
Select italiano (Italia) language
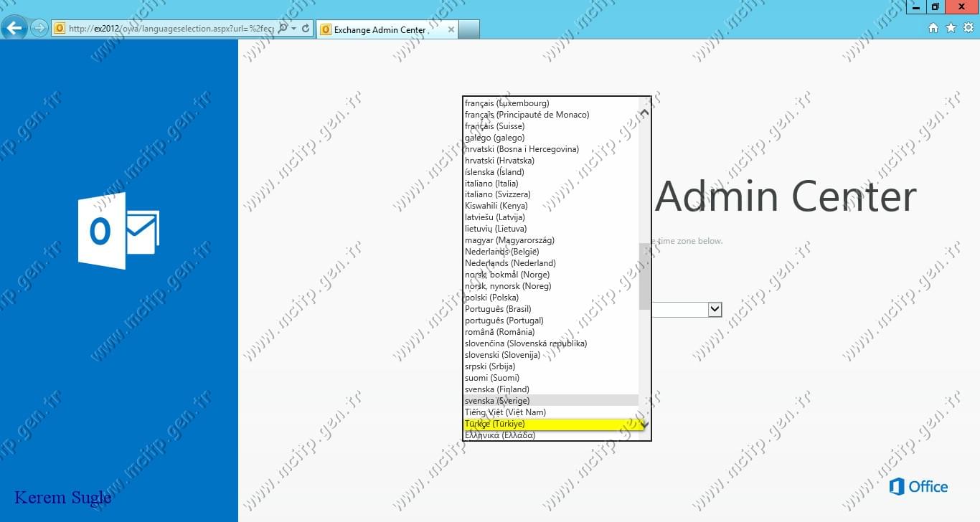[x=551, y=184]
